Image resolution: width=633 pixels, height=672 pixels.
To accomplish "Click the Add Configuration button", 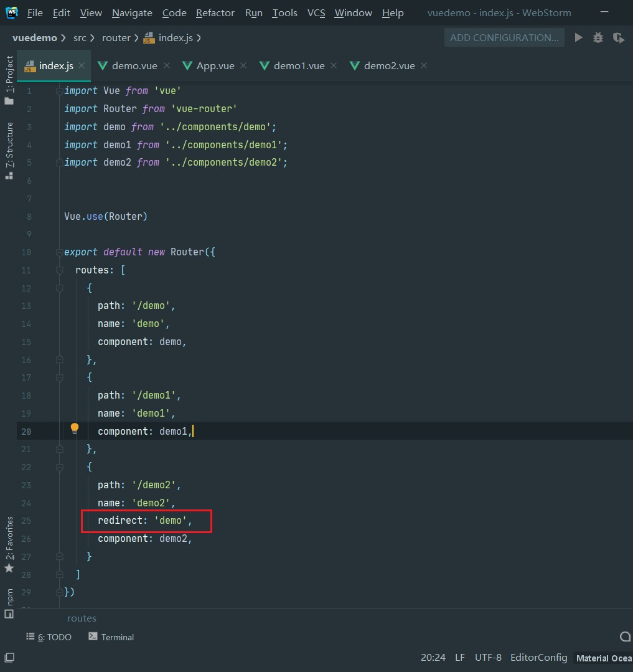I will [504, 38].
